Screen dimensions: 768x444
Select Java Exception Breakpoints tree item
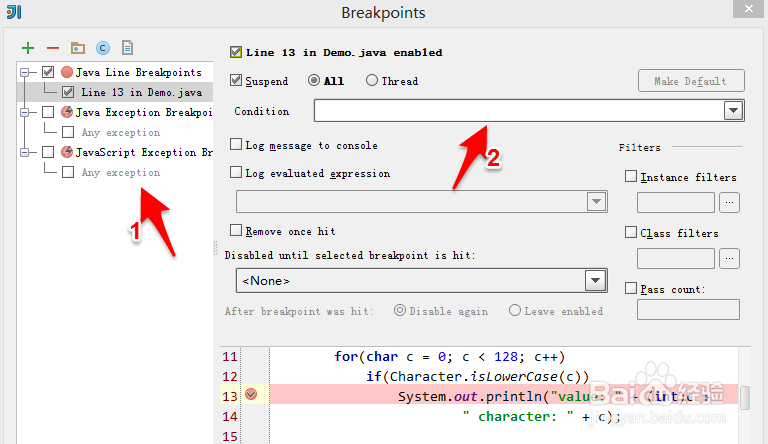144,112
